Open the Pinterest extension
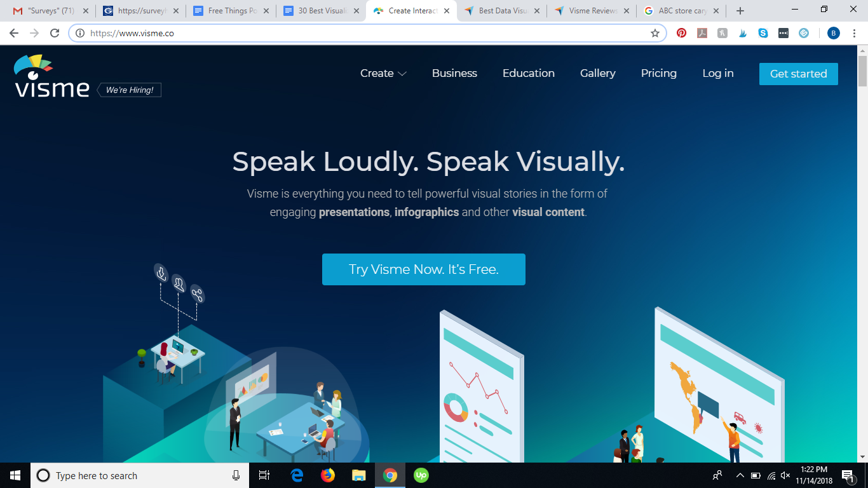 pos(682,33)
